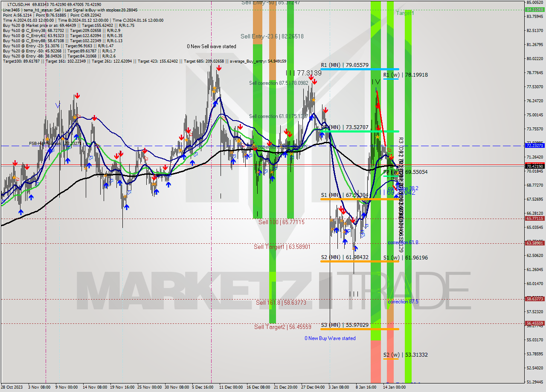Click the '0 New Sell wave started' label
Viewport: 546px width, 392px height.
point(211,46)
